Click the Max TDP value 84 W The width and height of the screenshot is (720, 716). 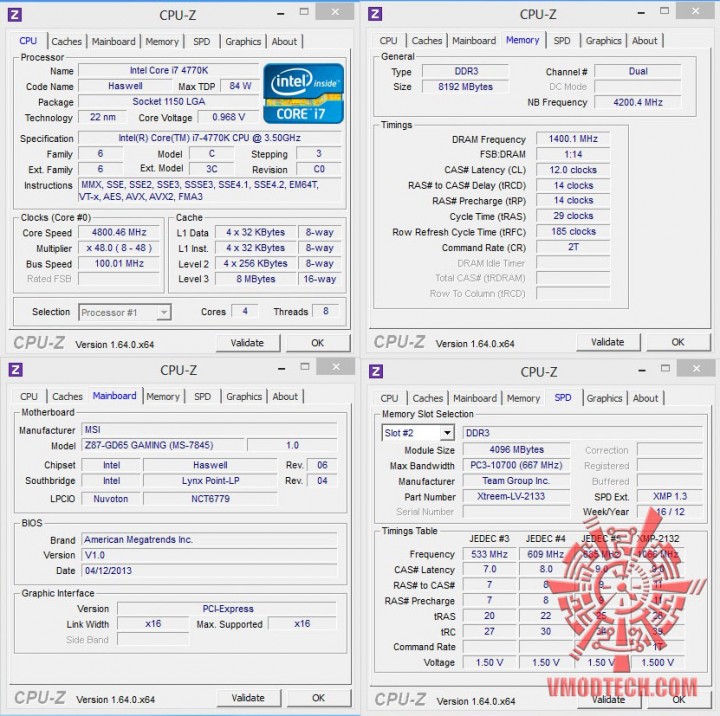(x=240, y=86)
